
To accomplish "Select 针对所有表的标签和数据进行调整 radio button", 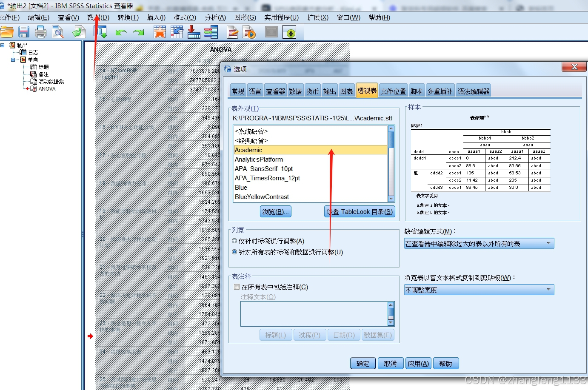I will [x=234, y=252].
